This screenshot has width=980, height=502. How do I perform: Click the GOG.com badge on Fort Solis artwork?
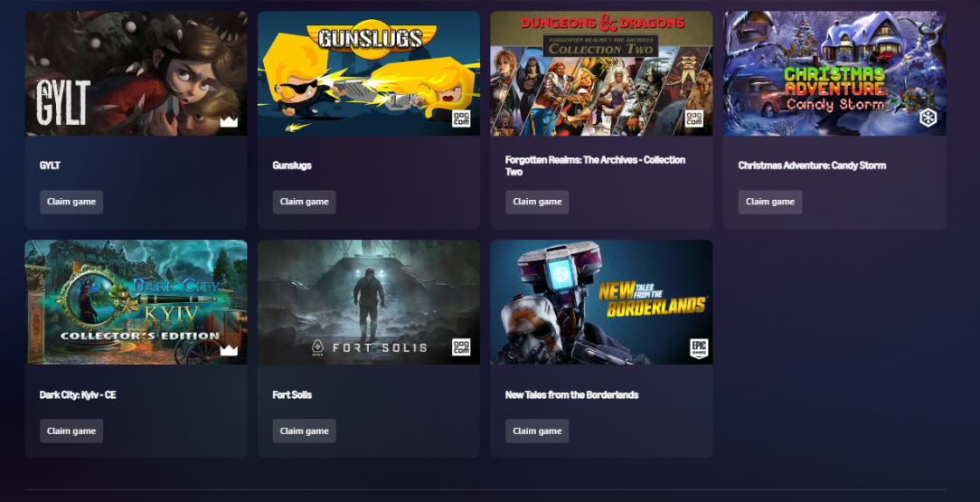click(x=461, y=347)
